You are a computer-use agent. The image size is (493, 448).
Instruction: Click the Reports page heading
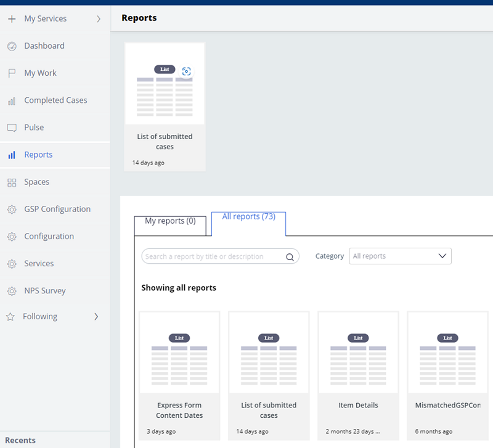pyautogui.click(x=139, y=18)
